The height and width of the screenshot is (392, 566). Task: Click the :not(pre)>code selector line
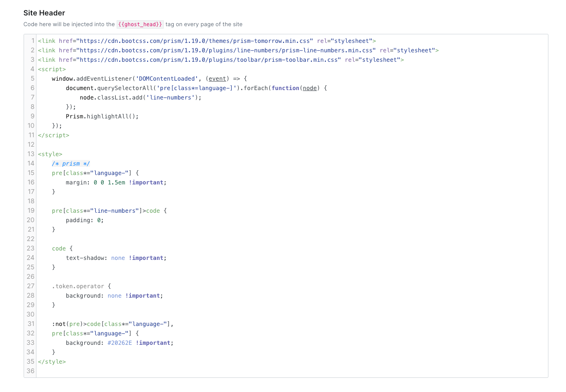pos(113,324)
